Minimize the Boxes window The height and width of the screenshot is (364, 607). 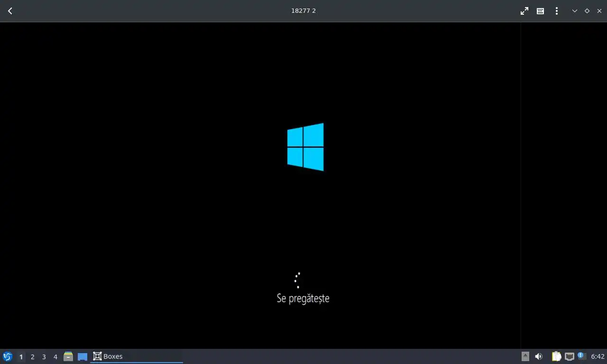[x=575, y=11]
